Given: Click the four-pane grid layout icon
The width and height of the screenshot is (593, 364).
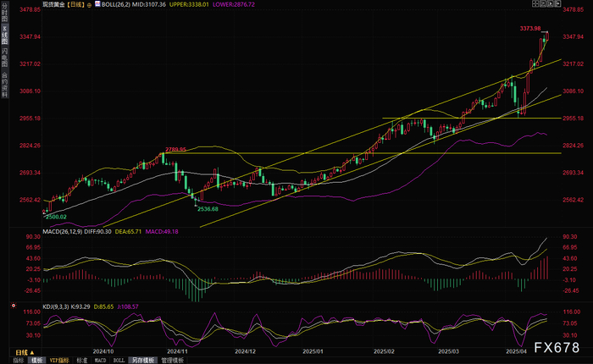Looking at the screenshot, I should click(535, 3).
